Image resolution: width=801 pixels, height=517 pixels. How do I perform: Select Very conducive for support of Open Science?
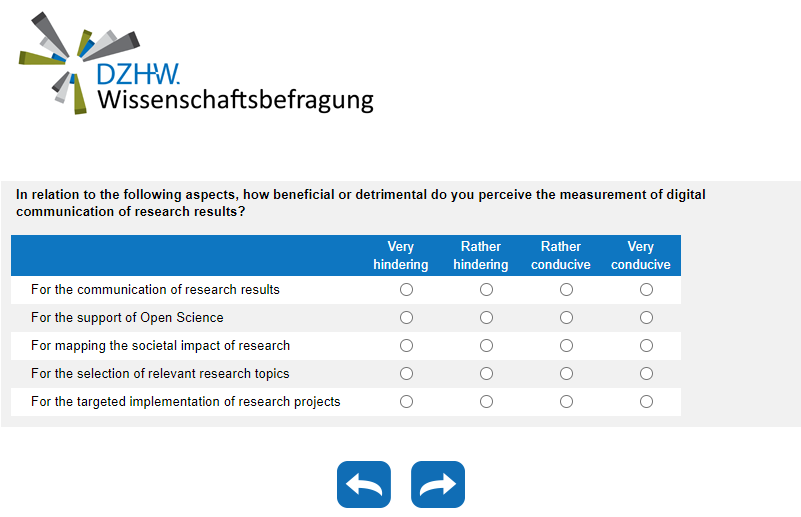[646, 318]
